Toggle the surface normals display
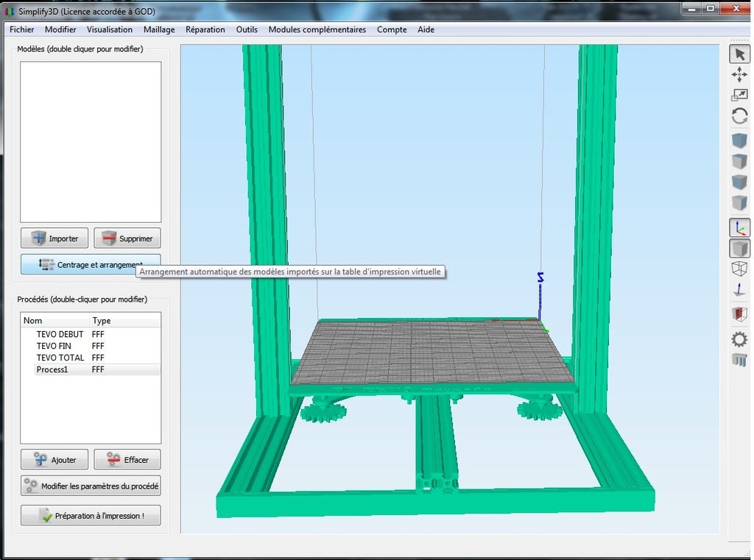Viewport: 754px width, 560px height. tap(739, 289)
